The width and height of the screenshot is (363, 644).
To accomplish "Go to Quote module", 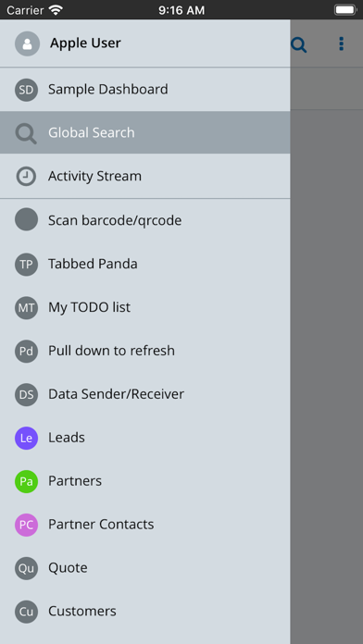I will click(145, 568).
